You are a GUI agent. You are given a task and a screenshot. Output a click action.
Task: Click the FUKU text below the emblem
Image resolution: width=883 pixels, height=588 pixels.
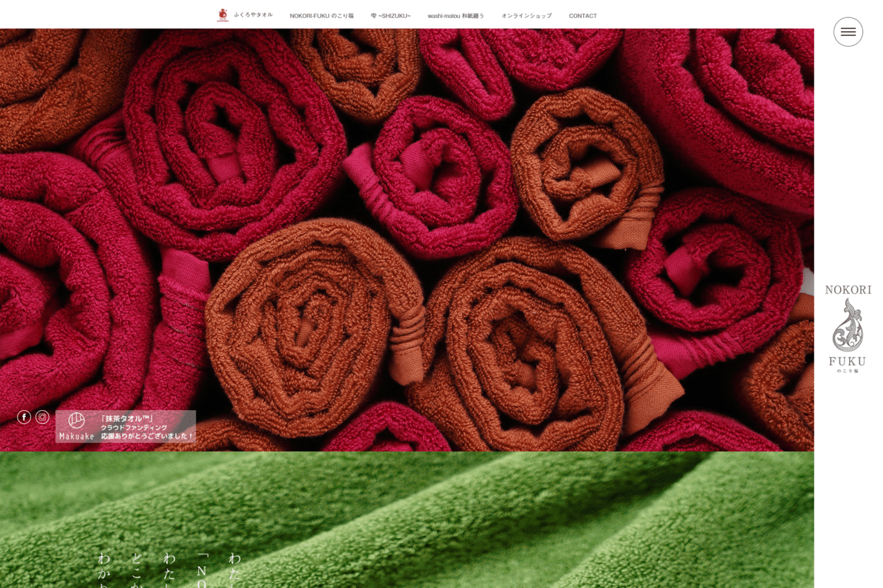847,361
